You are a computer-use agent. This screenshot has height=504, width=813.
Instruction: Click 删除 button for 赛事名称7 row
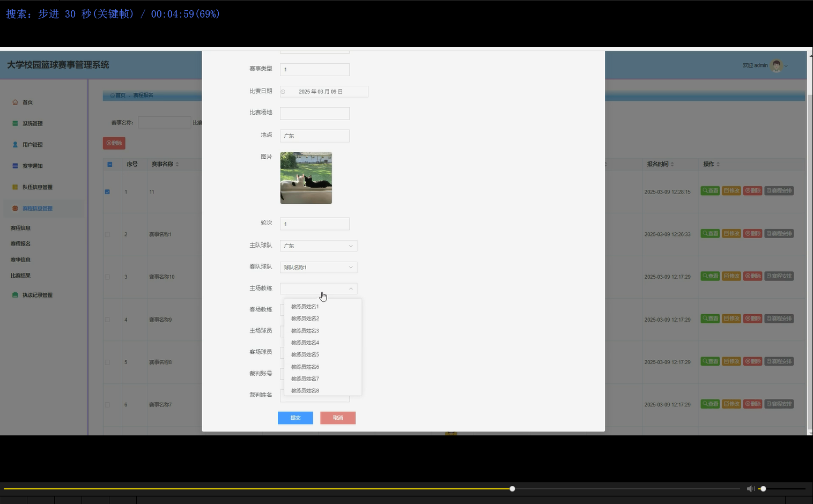[753, 404]
